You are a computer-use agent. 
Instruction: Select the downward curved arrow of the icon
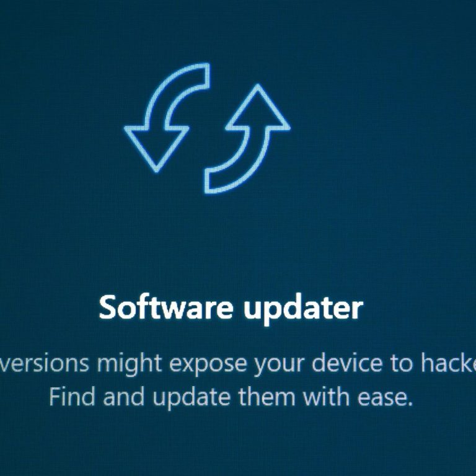point(167,118)
